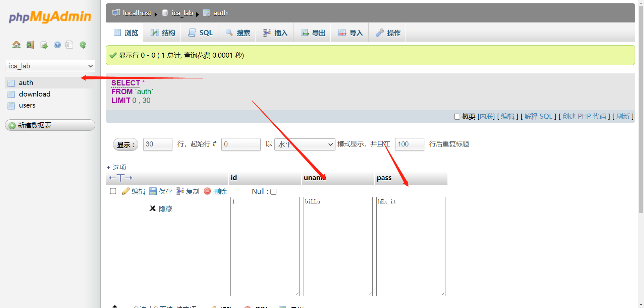Image resolution: width=644 pixels, height=308 pixels.
Task: Toggle the Null checkbox for id
Action: (x=273, y=192)
